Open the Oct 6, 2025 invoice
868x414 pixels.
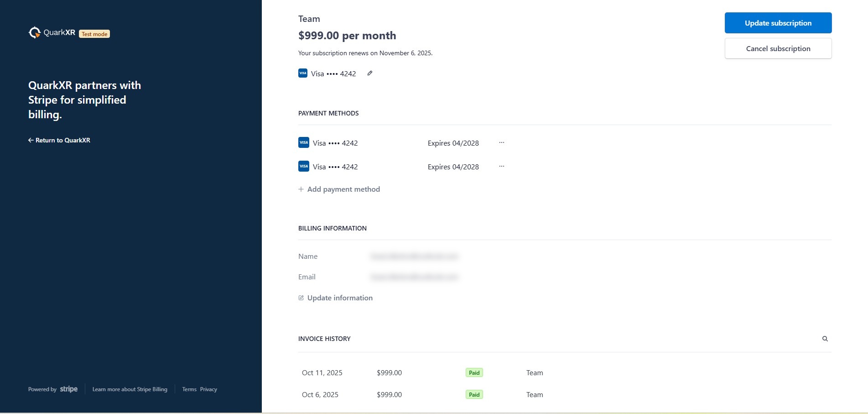click(565, 394)
